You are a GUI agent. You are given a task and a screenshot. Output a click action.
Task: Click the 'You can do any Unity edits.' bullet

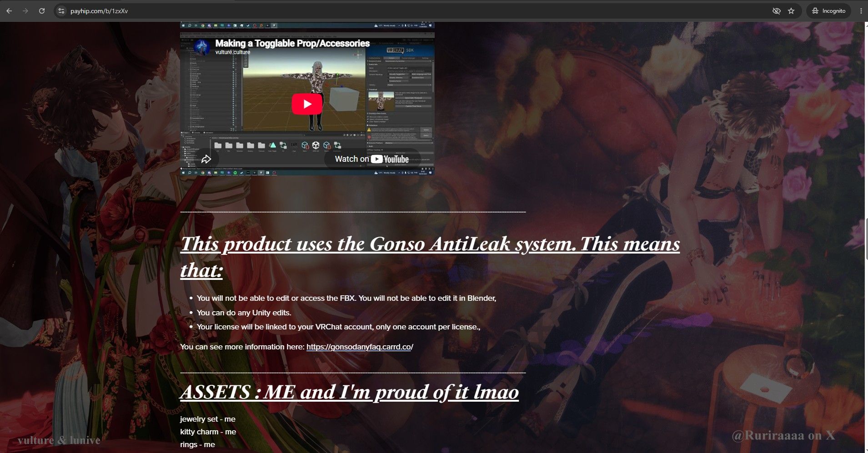(244, 313)
